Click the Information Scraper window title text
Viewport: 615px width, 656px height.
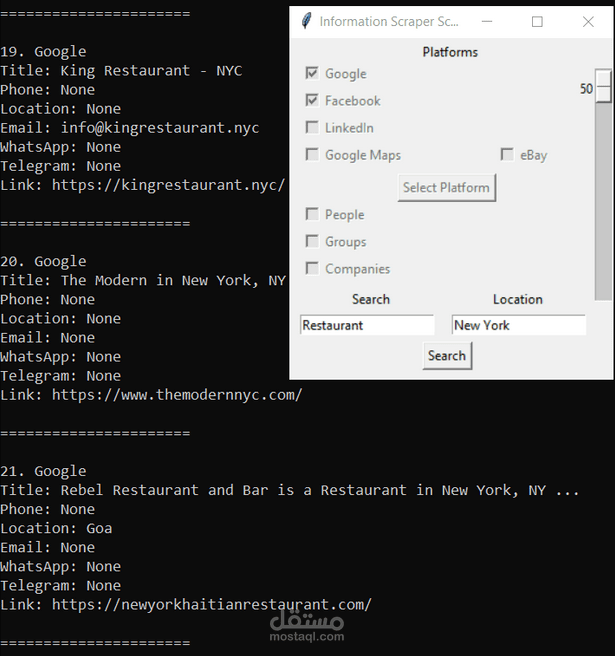coord(389,21)
